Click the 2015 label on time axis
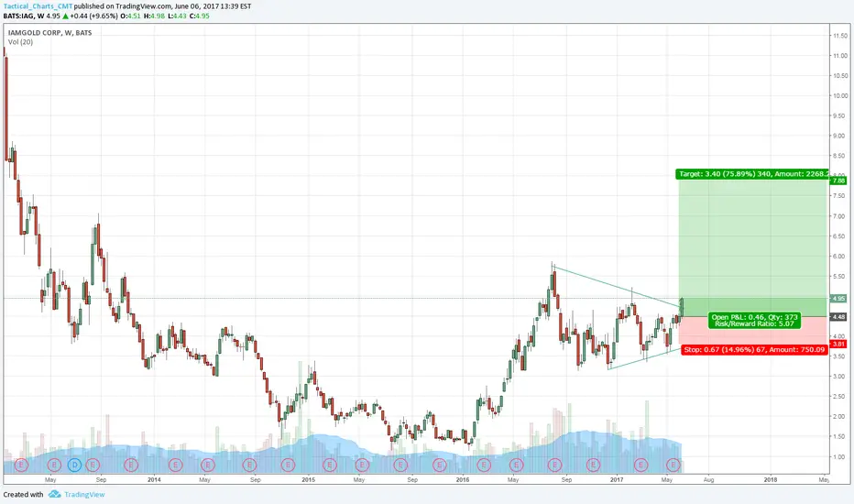This screenshot has width=854, height=504. (x=308, y=480)
